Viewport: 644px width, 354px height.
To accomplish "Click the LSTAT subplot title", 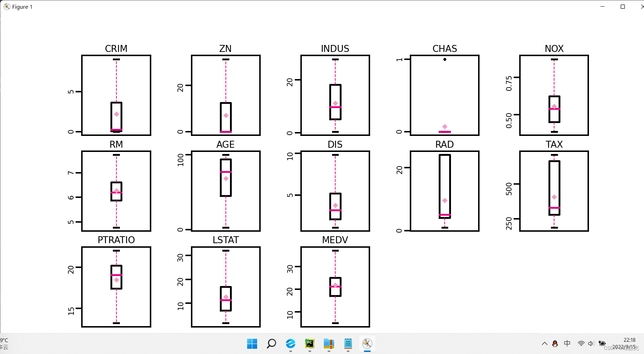I will coord(225,240).
